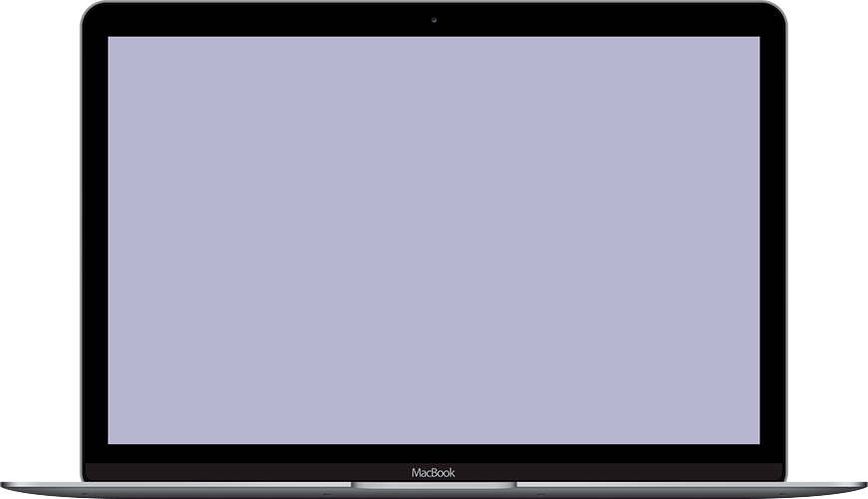Click the top-left corner of the lavender screen
This screenshot has width=868, height=499.
[110, 39]
